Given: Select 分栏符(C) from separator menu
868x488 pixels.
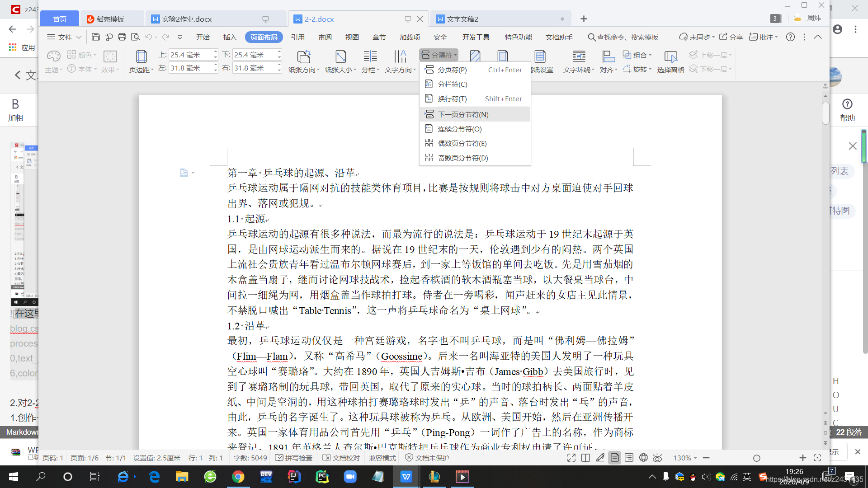Looking at the screenshot, I should pos(475,84).
